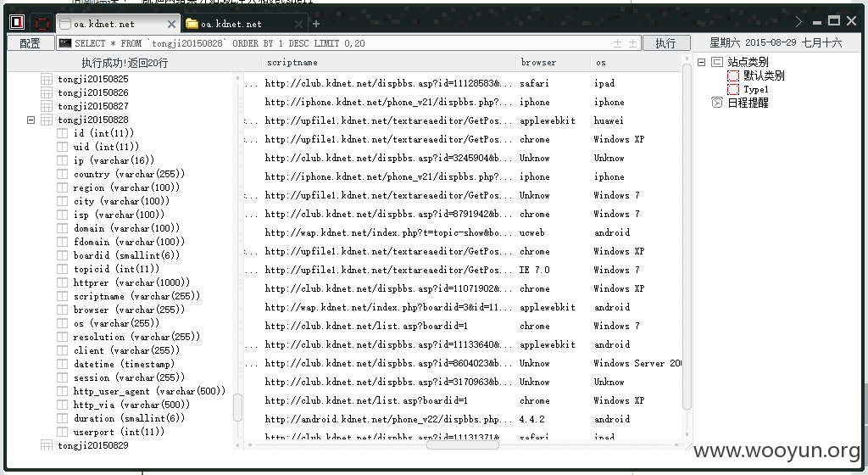
Task: Click column icon beside city column
Action: pos(63,201)
